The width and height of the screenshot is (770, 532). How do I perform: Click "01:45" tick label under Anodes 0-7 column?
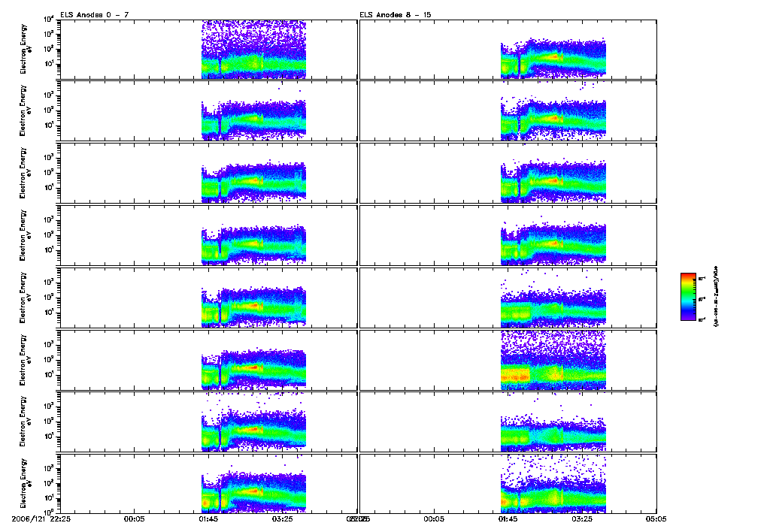(208, 518)
